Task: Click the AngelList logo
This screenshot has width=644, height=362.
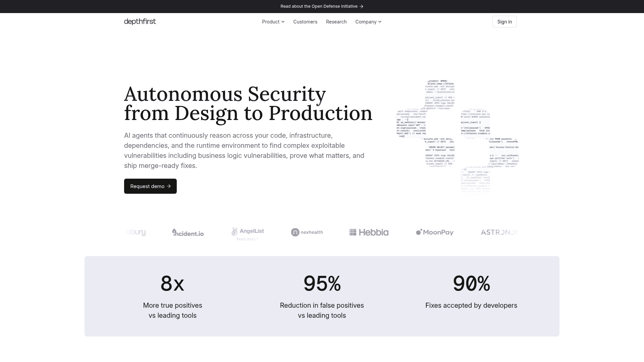Action: click(248, 231)
